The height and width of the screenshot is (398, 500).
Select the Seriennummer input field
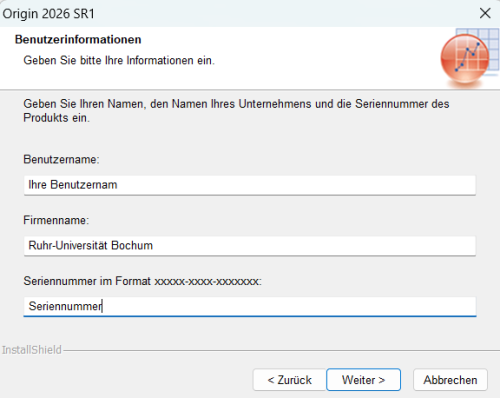(250, 306)
